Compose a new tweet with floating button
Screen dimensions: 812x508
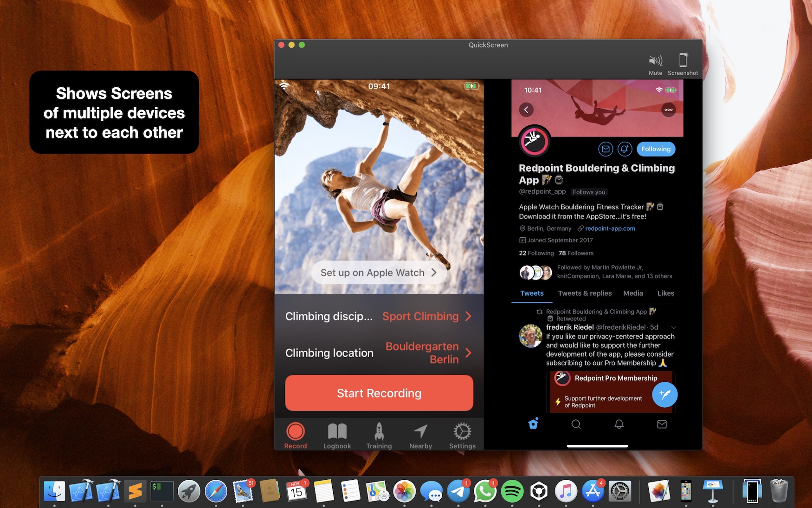[664, 395]
